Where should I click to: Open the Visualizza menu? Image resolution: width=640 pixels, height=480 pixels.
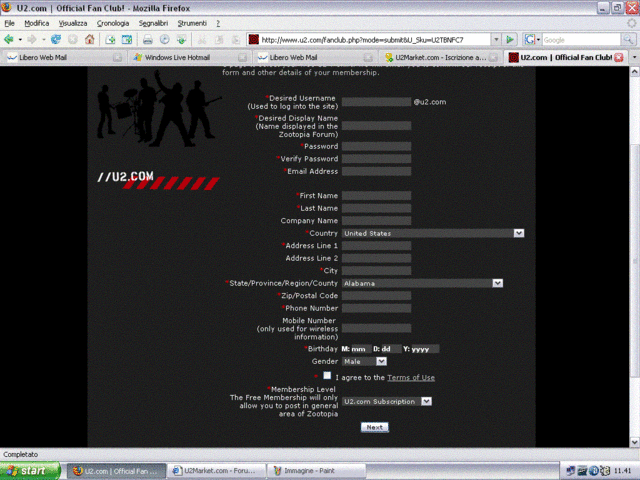coord(73,23)
